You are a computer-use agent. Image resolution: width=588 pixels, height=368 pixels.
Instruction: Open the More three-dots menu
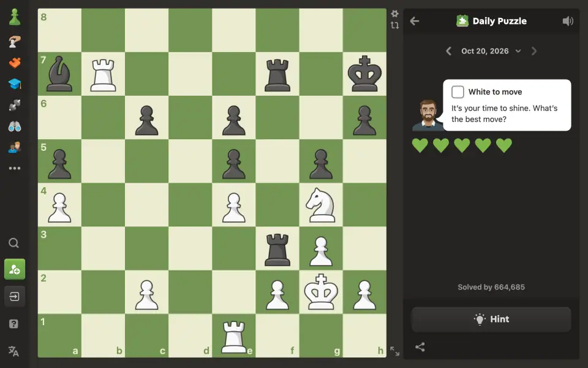pos(15,168)
